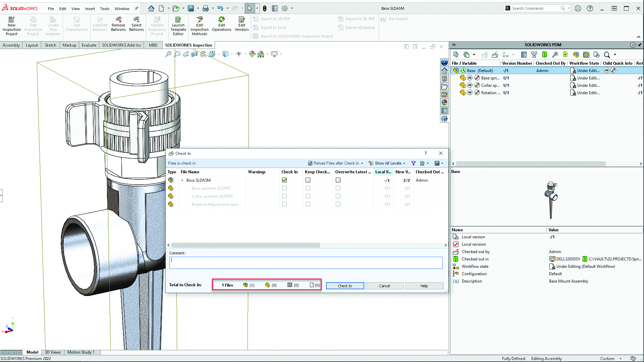Viewport: 644px width, 362px height.
Task: Tick Overwrite Latest for Base.SLDASM
Action: (338, 180)
